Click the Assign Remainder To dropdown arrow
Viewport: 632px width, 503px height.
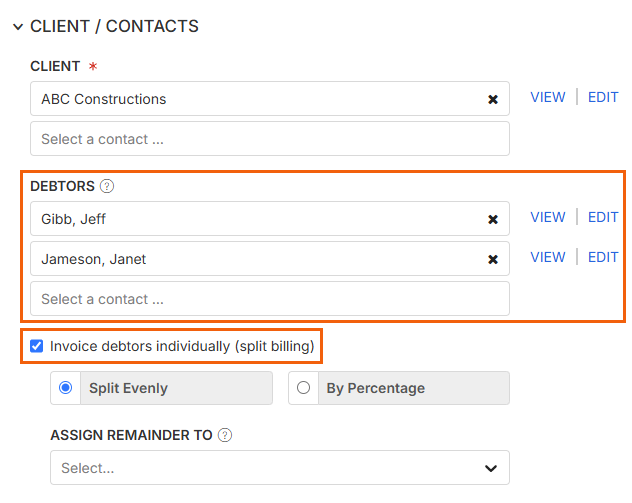coord(491,468)
